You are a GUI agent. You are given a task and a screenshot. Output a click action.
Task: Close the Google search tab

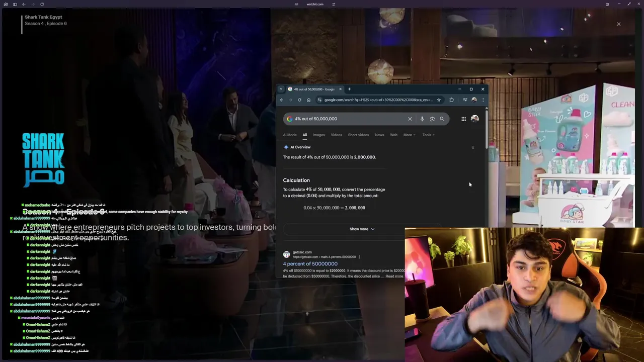(340, 89)
